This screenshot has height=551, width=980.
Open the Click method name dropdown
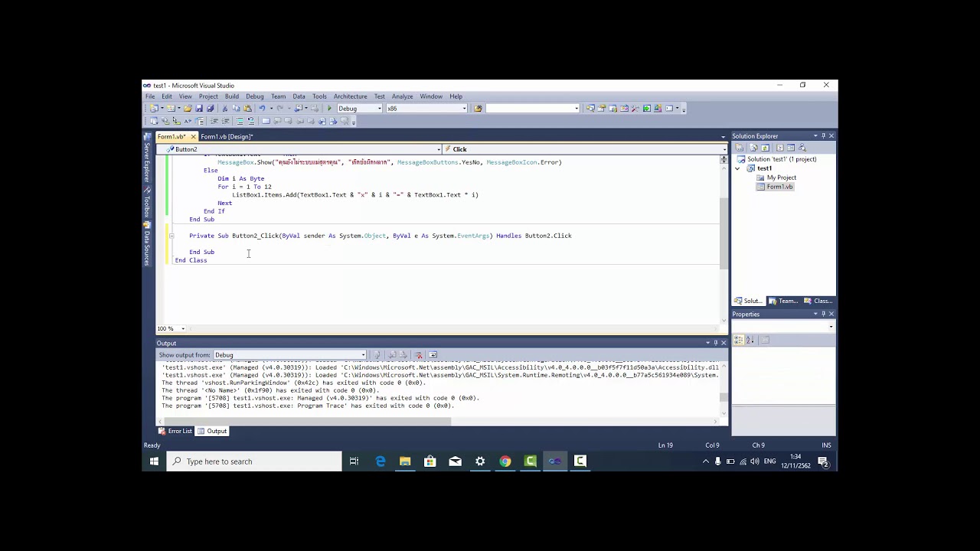tap(585, 149)
